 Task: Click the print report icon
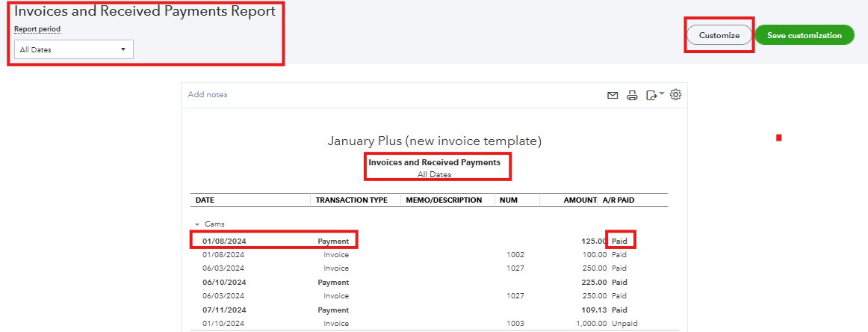pos(632,95)
